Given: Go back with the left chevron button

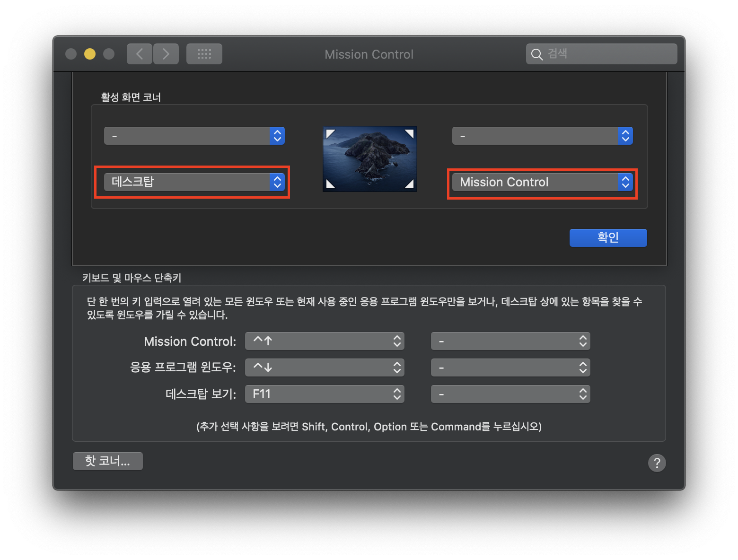Looking at the screenshot, I should pos(140,54).
